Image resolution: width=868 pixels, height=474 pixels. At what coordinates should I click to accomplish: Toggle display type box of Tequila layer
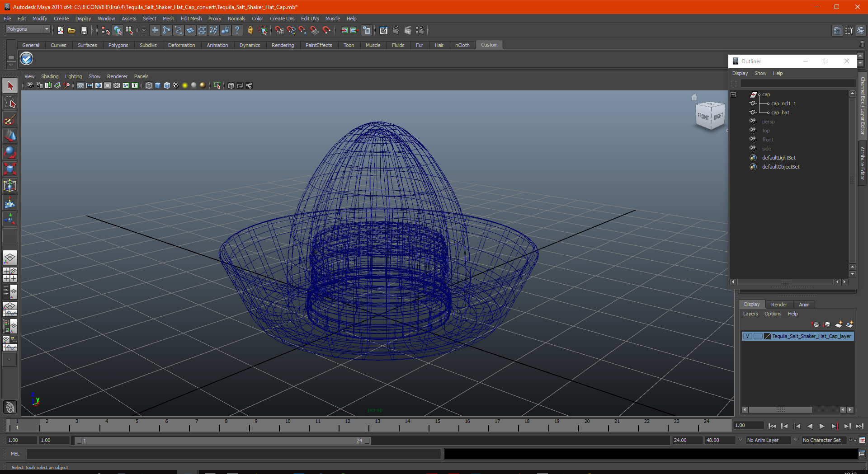pos(758,336)
